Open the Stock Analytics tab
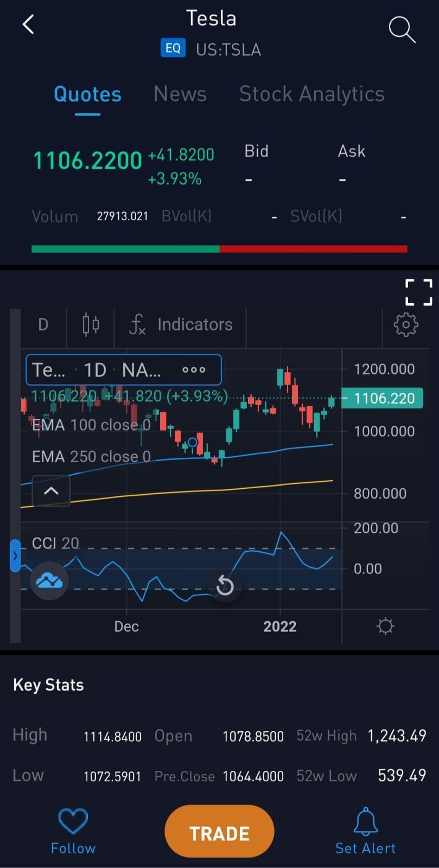This screenshot has width=439, height=868. (x=312, y=94)
